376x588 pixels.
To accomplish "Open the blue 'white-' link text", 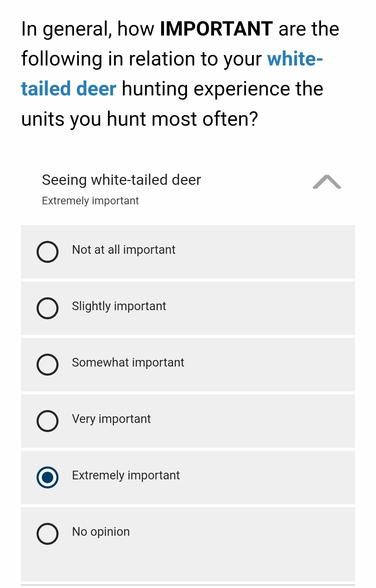I will click(x=295, y=59).
